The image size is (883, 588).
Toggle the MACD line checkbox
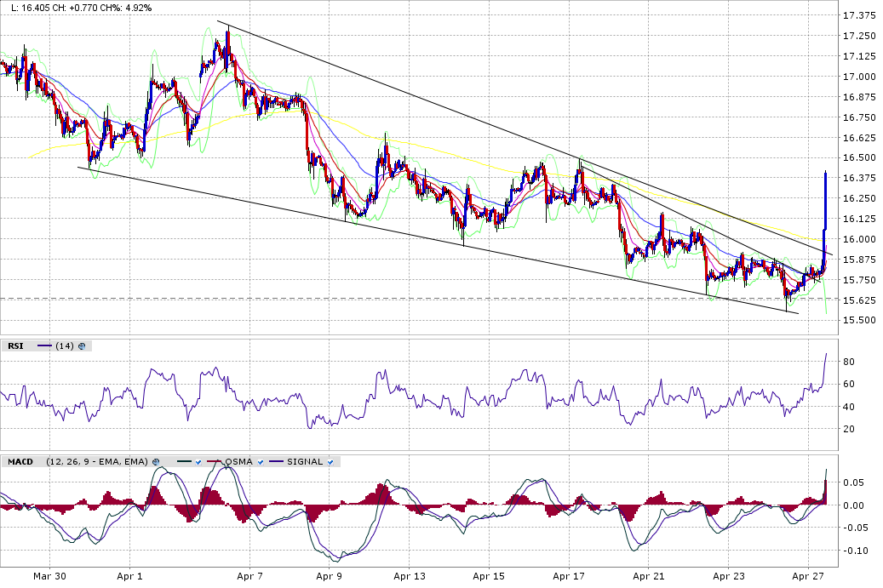(x=198, y=462)
